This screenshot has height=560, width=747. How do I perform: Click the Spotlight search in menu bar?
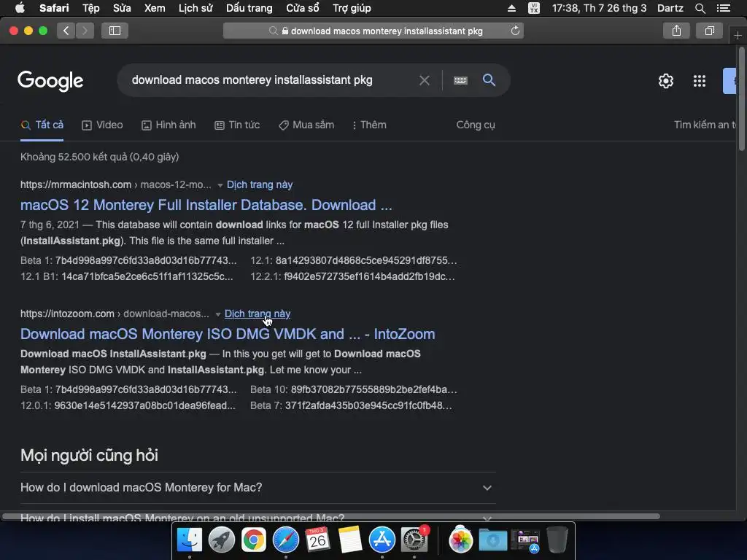[700, 8]
